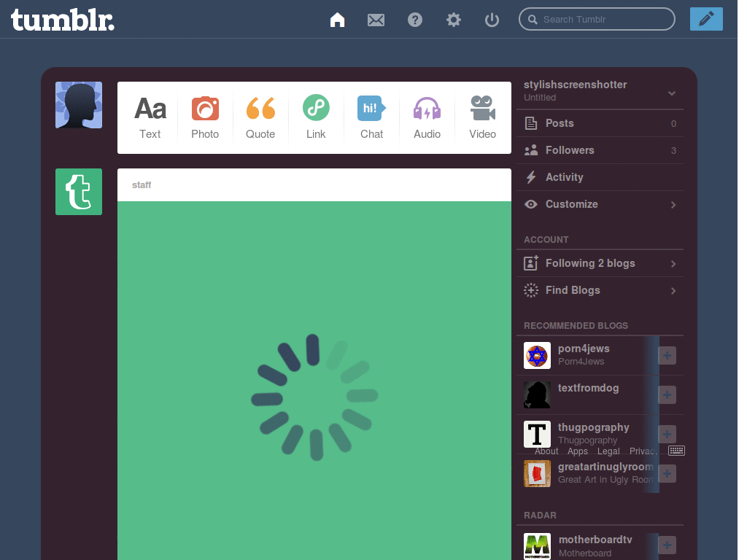747x560 pixels.
Task: Create a new Quote post
Action: point(260,117)
